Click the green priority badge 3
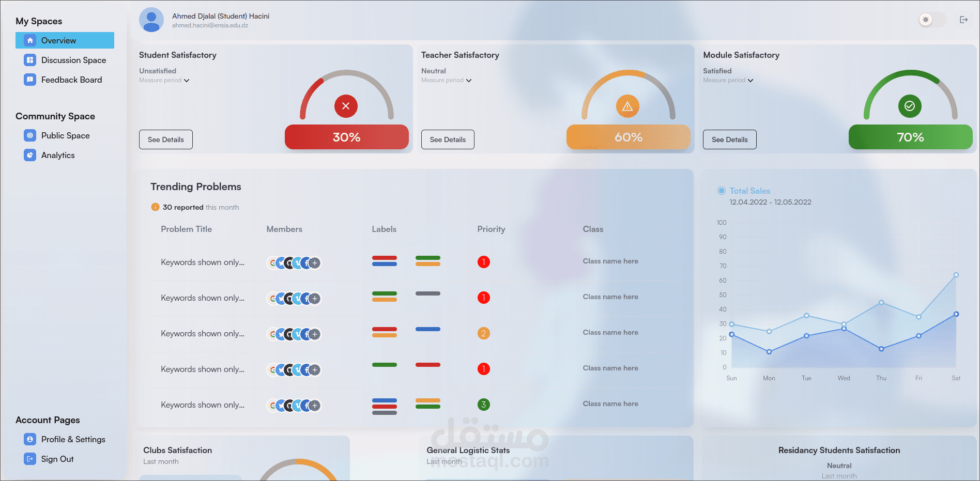The image size is (980, 481). click(484, 405)
